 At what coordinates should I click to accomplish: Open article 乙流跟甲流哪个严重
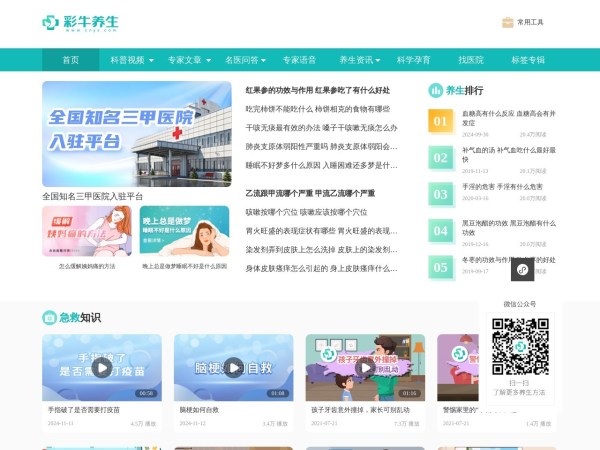click(310, 193)
